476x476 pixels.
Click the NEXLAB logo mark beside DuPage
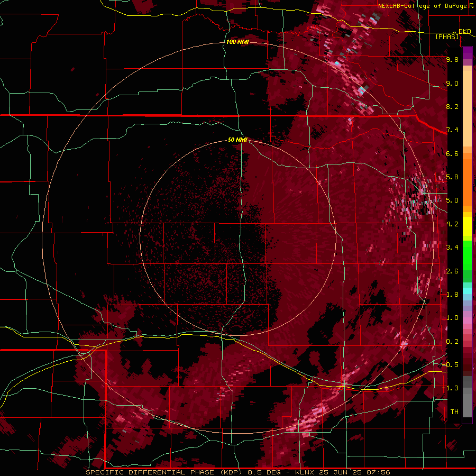pyautogui.click(x=471, y=5)
